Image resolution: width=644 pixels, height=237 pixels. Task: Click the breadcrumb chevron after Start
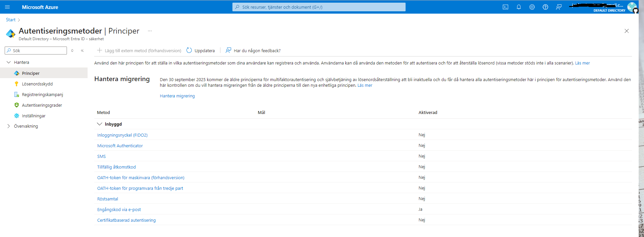point(19,20)
